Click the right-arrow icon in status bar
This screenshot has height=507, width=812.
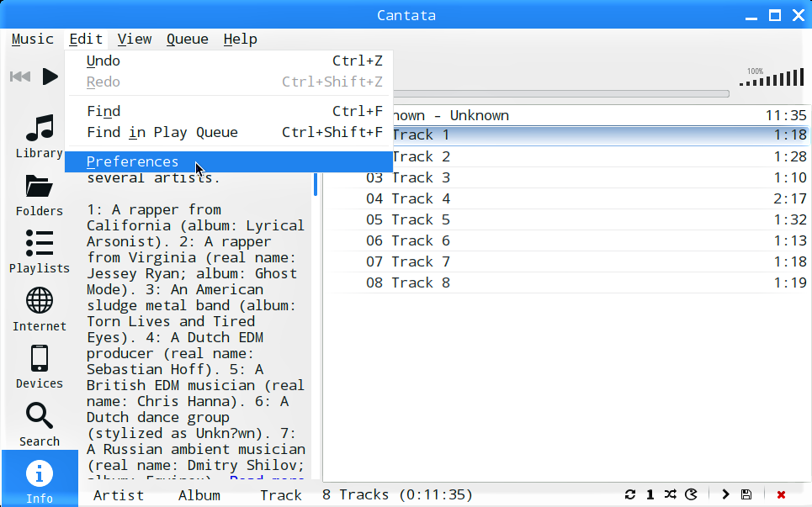click(x=725, y=494)
